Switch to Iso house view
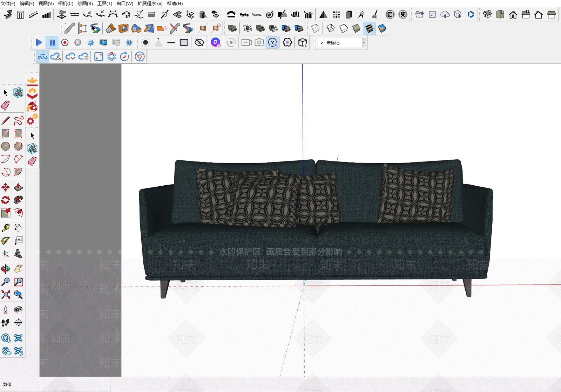This screenshot has width=561, height=392. tap(487, 14)
